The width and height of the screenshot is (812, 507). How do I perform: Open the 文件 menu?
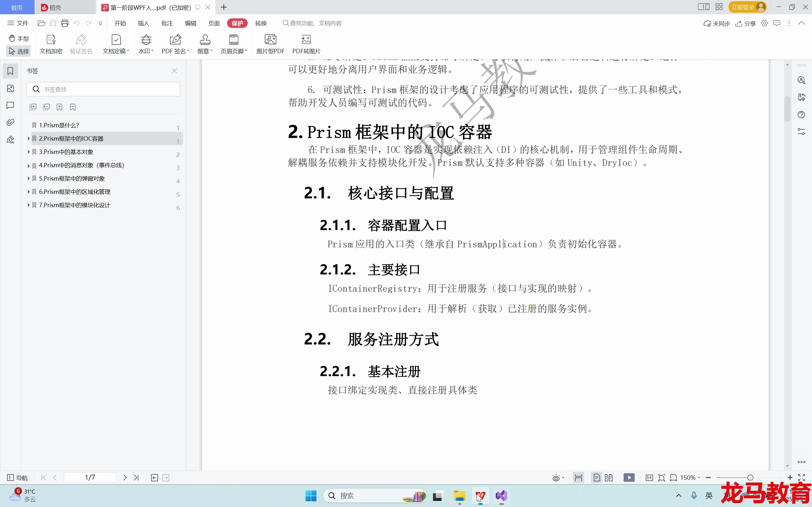(17, 23)
